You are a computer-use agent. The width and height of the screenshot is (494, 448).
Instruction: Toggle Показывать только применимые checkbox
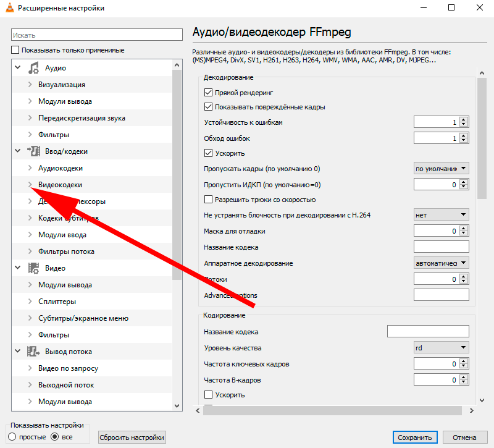pos(15,50)
